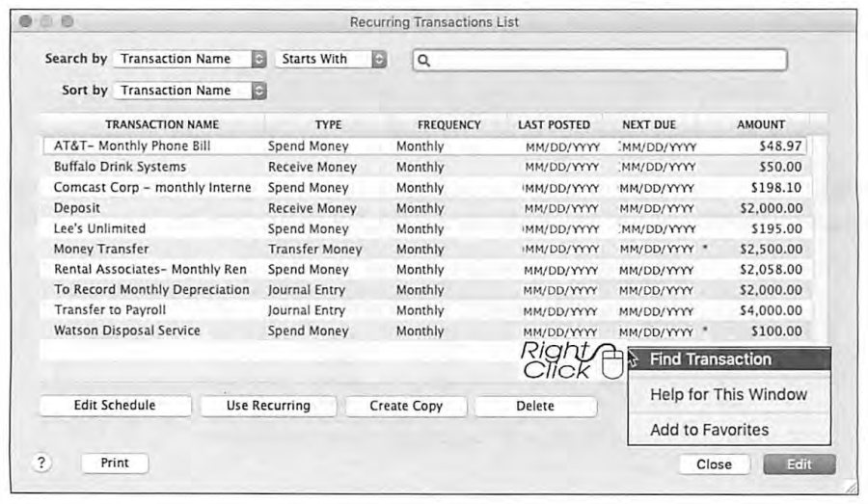Screen dimensions: 868x504
Task: Select the Rental Associates- Monthly Rent row
Action: (x=424, y=270)
